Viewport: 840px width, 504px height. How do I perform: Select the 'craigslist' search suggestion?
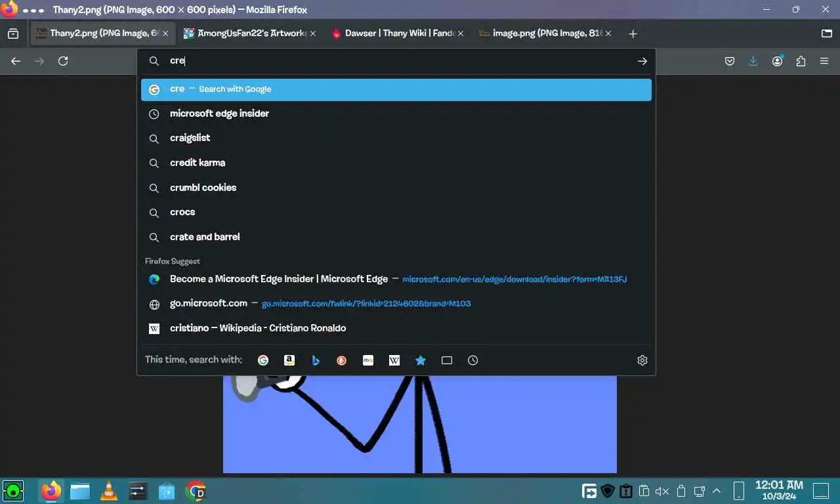point(396,138)
